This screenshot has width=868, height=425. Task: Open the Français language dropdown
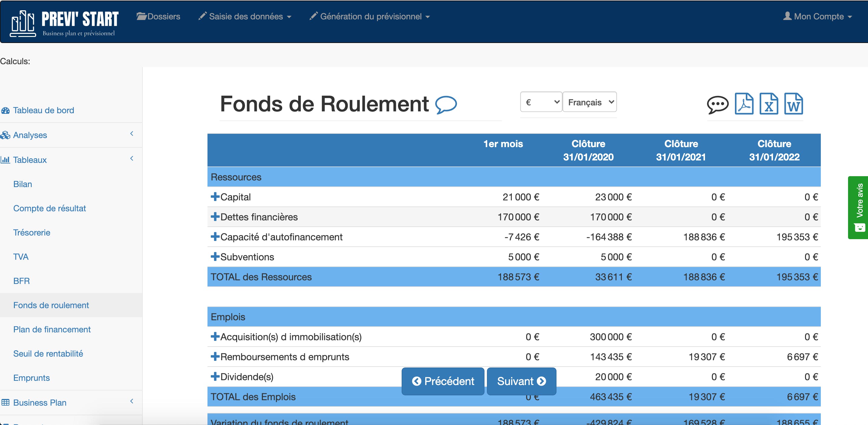click(589, 102)
